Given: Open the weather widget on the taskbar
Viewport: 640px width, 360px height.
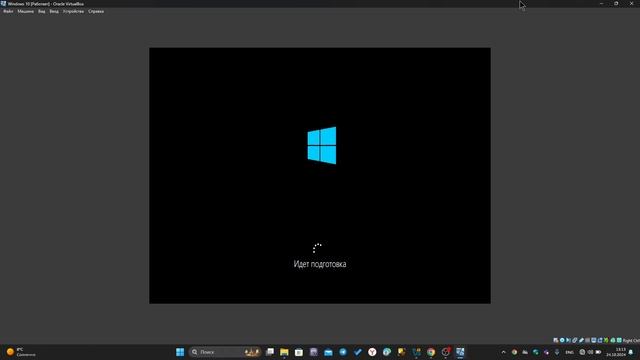Looking at the screenshot, I should point(20,352).
